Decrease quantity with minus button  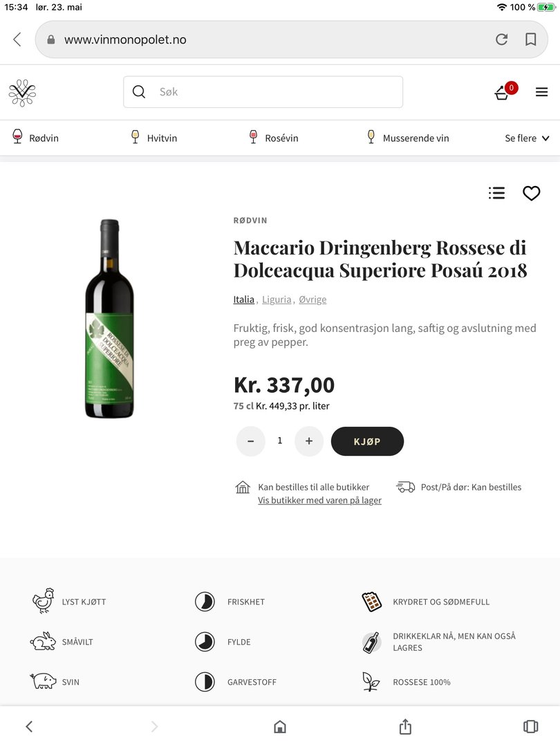tap(251, 441)
